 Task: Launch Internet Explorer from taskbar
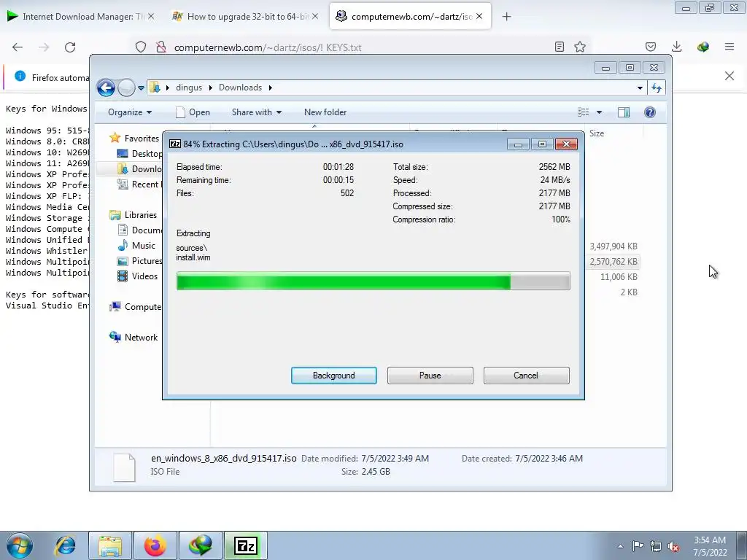pos(66,545)
